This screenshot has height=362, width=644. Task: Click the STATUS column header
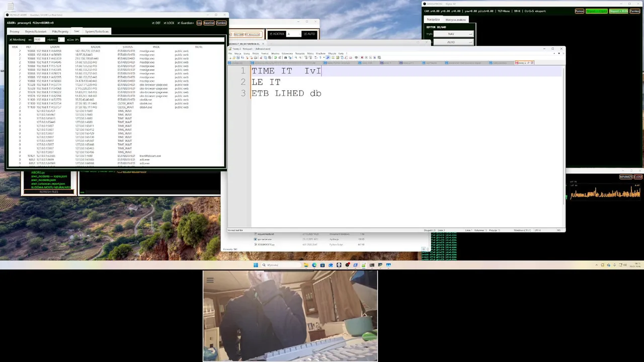coord(127,47)
